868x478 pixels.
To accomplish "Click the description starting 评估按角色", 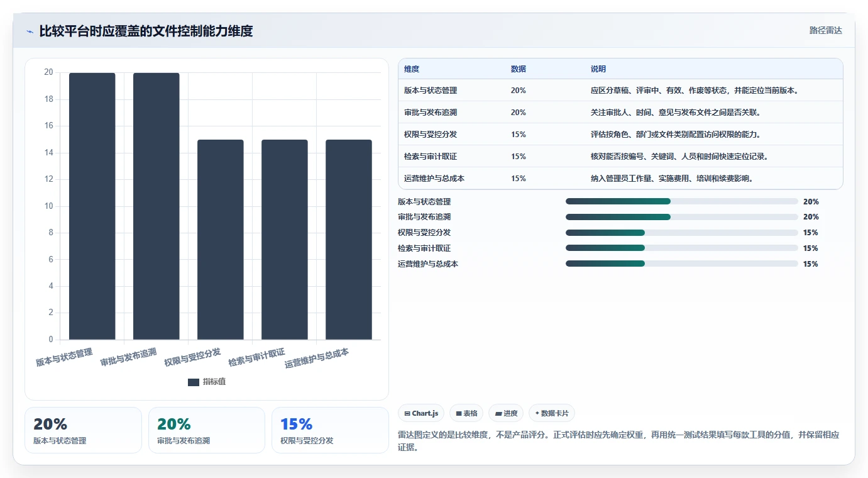I will coord(676,135).
